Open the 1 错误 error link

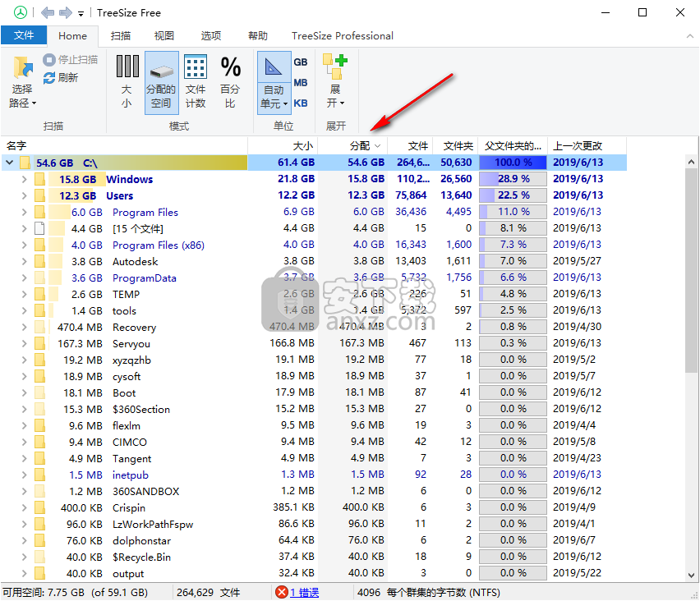305,593
